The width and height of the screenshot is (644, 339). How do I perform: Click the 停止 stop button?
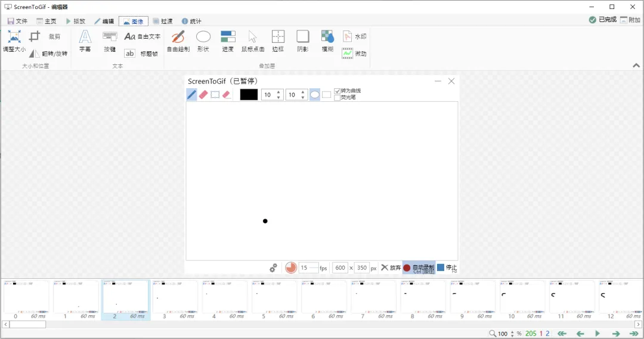pyautogui.click(x=447, y=268)
